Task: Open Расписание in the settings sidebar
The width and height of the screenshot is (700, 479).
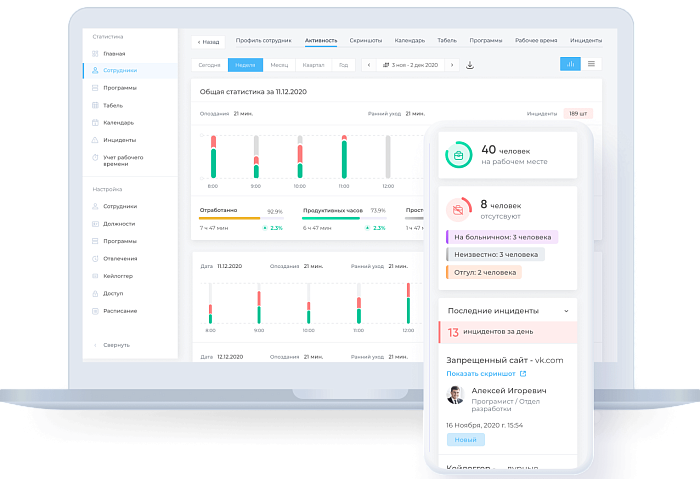Action: click(120, 310)
